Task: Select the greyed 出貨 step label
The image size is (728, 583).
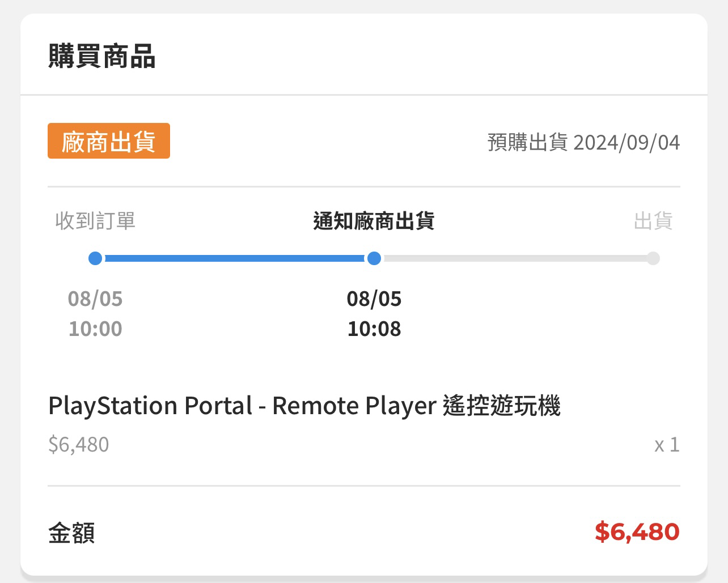Action: tap(653, 221)
